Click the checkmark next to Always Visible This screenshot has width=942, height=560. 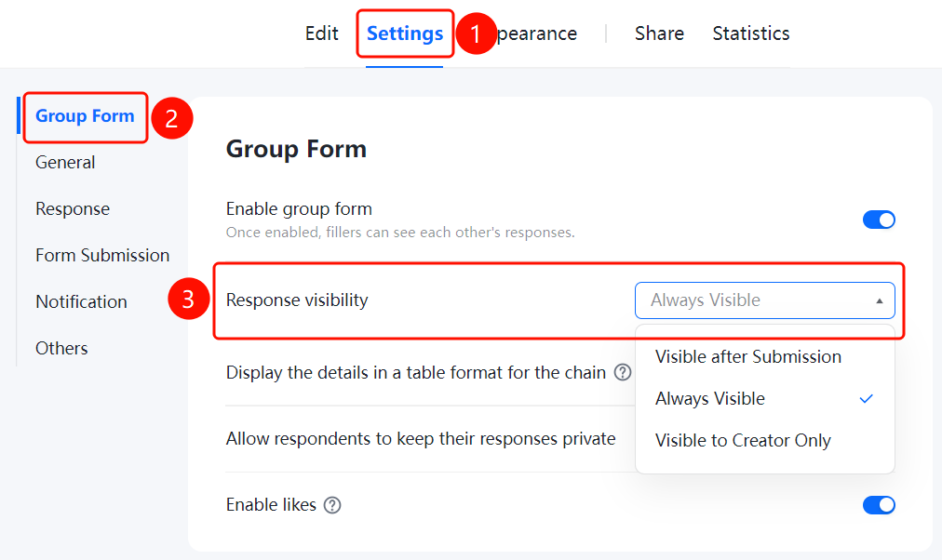click(x=866, y=398)
